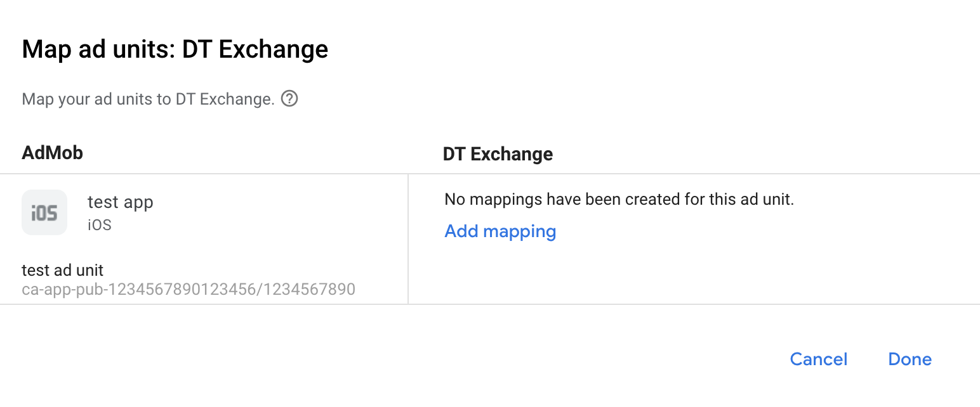
Task: Click the Map ad units dialog title
Action: click(x=175, y=49)
